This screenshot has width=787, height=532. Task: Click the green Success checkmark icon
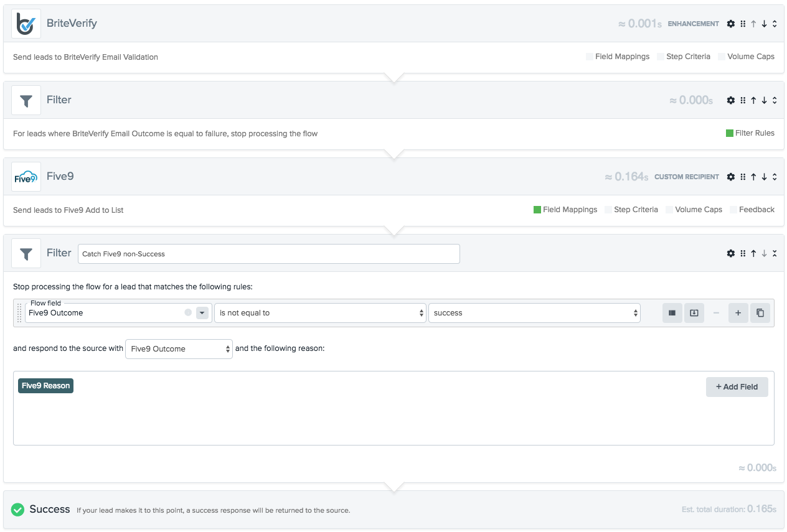17,510
